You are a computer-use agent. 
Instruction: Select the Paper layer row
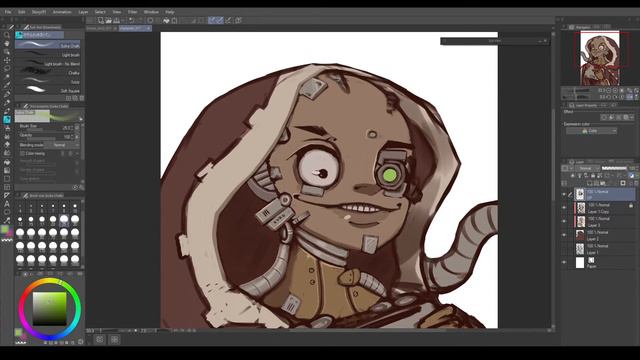pyautogui.click(x=598, y=262)
